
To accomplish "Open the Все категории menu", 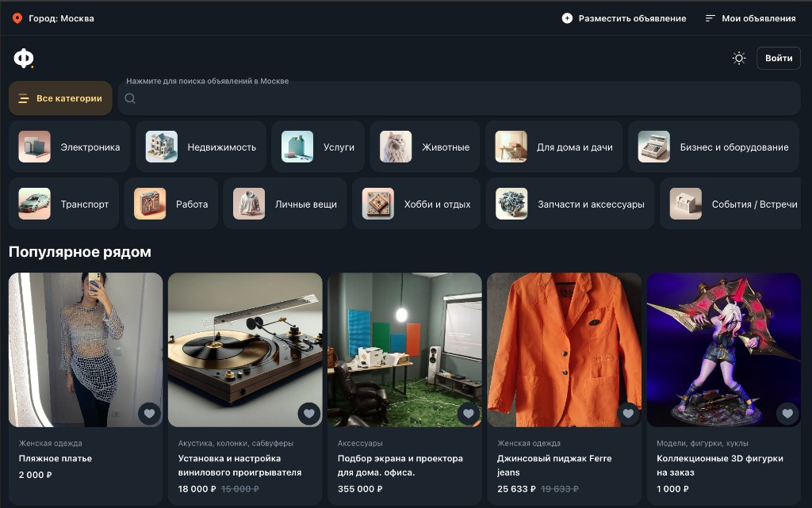I will (60, 98).
